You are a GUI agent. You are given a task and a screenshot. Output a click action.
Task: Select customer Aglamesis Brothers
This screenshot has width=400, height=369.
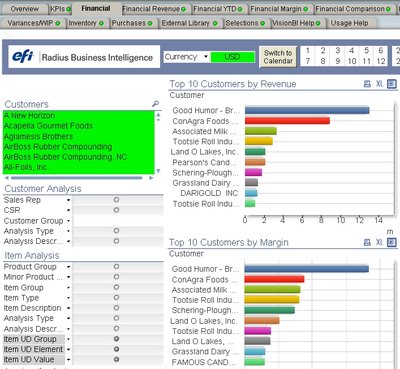(79, 136)
